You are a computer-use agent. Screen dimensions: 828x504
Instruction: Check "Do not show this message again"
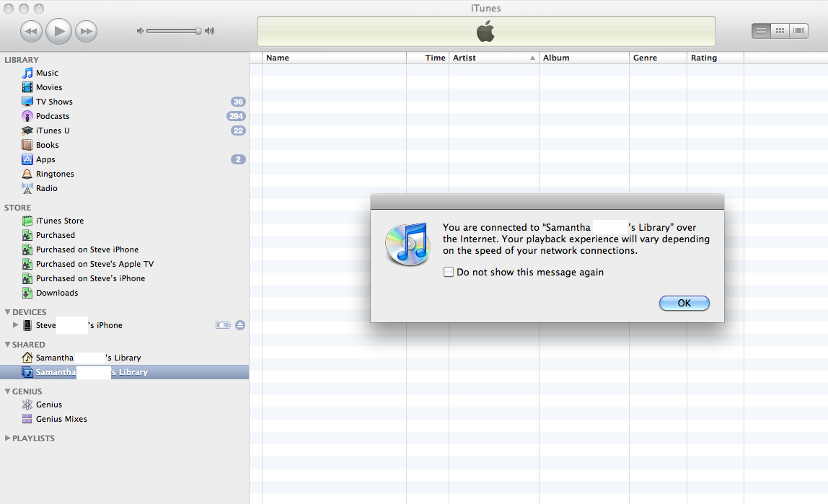449,272
